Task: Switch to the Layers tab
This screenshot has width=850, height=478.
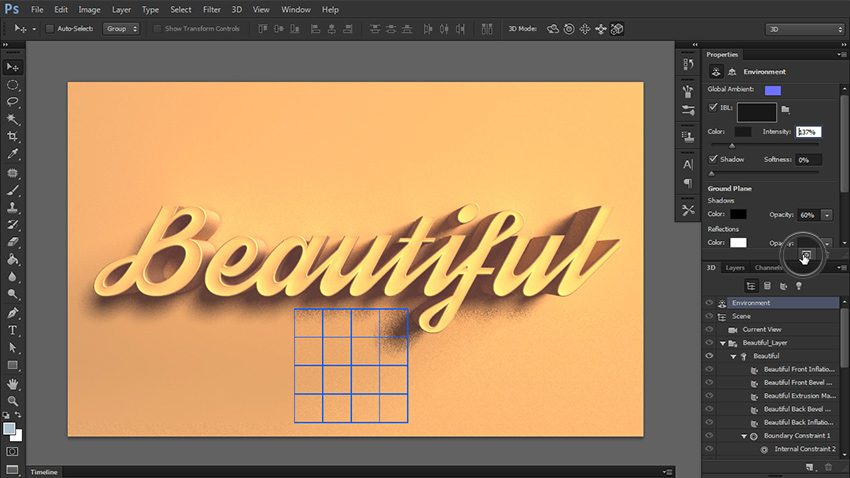Action: (734, 268)
